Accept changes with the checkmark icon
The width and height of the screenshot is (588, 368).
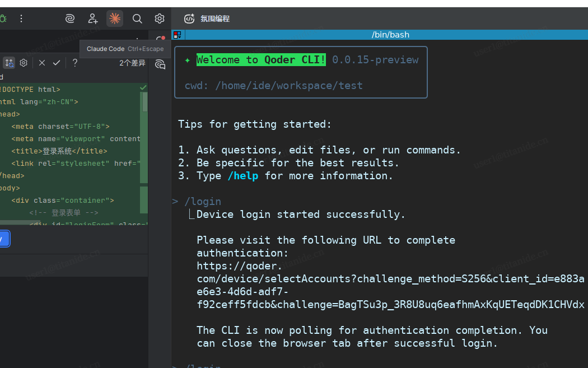(57, 63)
